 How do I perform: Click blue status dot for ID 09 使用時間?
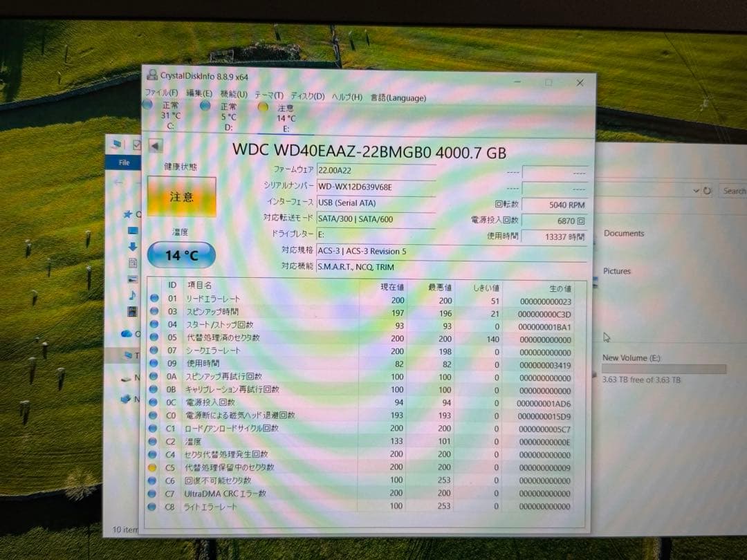pyautogui.click(x=154, y=362)
